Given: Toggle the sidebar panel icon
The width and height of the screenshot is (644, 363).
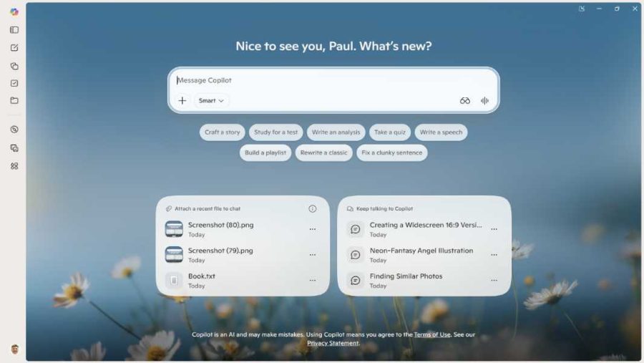Looking at the screenshot, I should pyautogui.click(x=14, y=30).
